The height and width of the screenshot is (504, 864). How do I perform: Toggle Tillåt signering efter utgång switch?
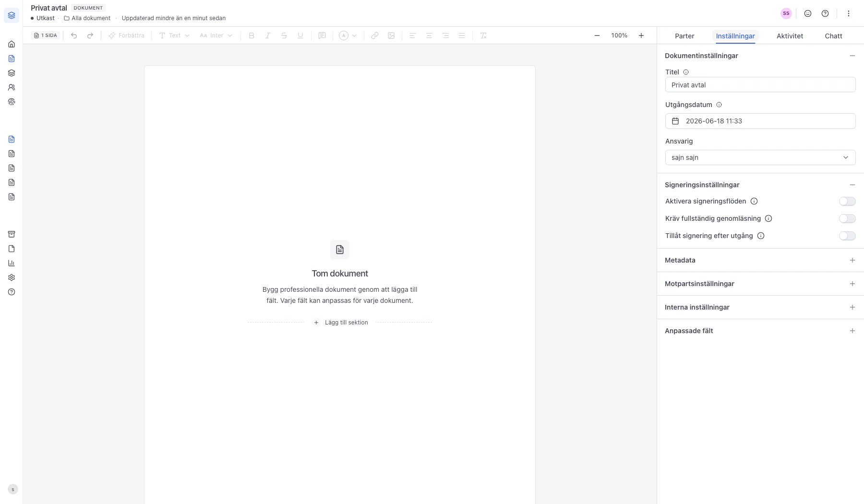(847, 236)
